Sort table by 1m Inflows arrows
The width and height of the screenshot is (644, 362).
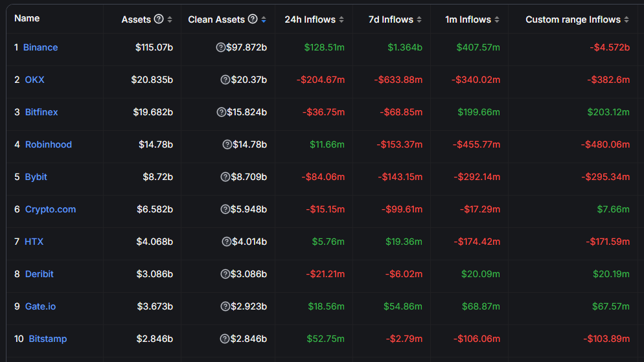click(497, 19)
